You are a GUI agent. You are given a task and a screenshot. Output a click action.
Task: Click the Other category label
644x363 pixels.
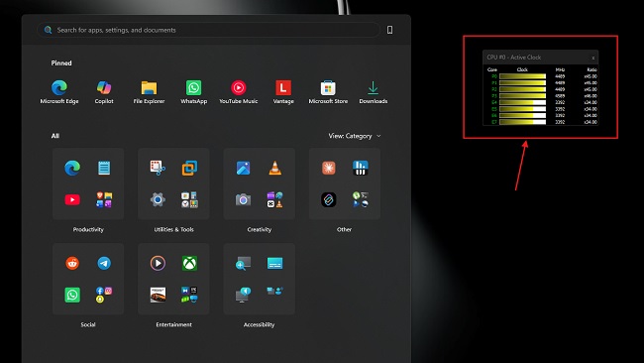click(x=344, y=229)
